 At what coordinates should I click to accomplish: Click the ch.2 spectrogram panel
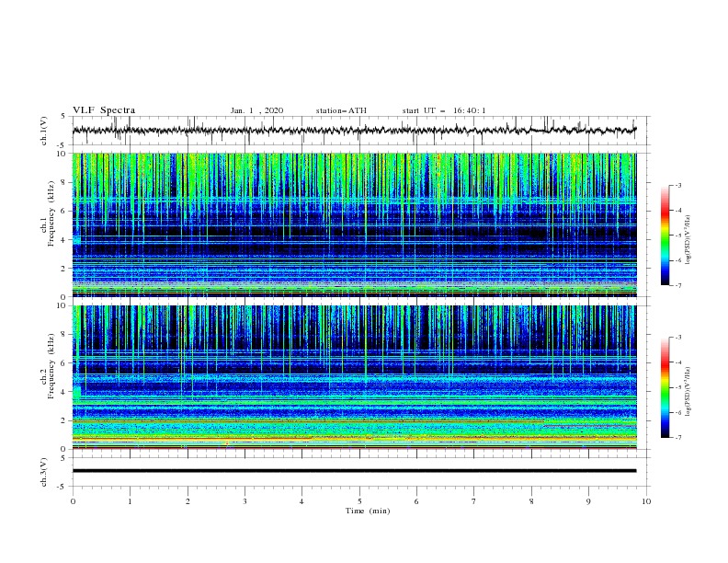click(354, 377)
